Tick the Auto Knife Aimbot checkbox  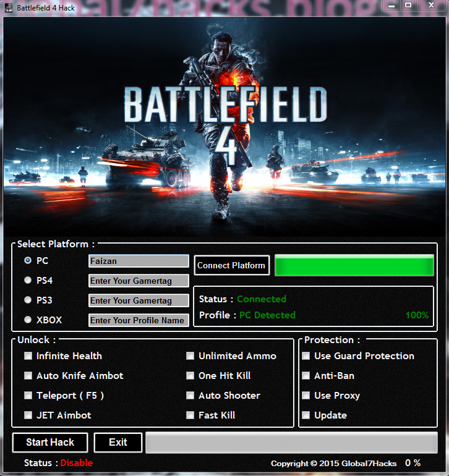coord(28,375)
